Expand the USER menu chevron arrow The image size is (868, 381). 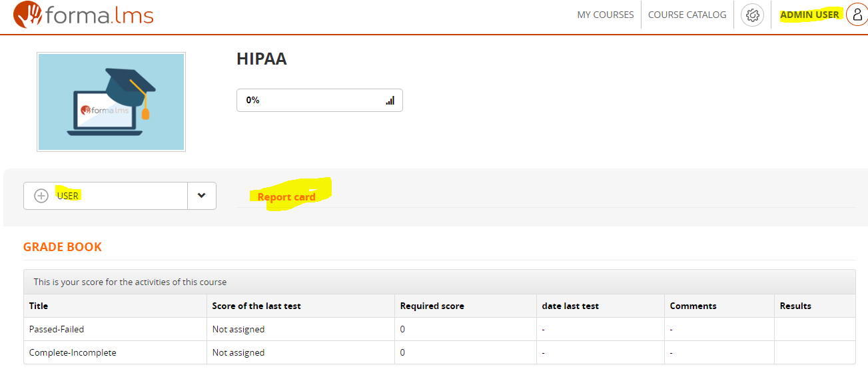click(202, 196)
